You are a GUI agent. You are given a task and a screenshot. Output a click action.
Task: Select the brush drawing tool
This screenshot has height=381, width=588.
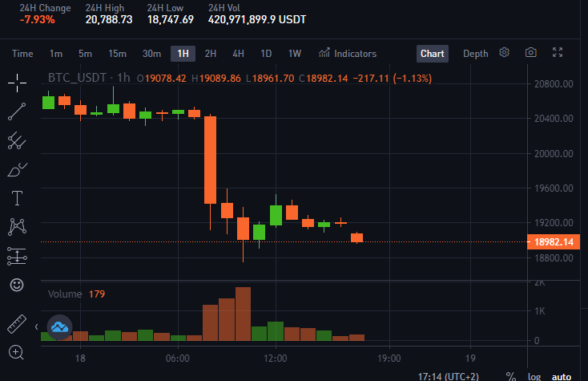[x=17, y=170]
